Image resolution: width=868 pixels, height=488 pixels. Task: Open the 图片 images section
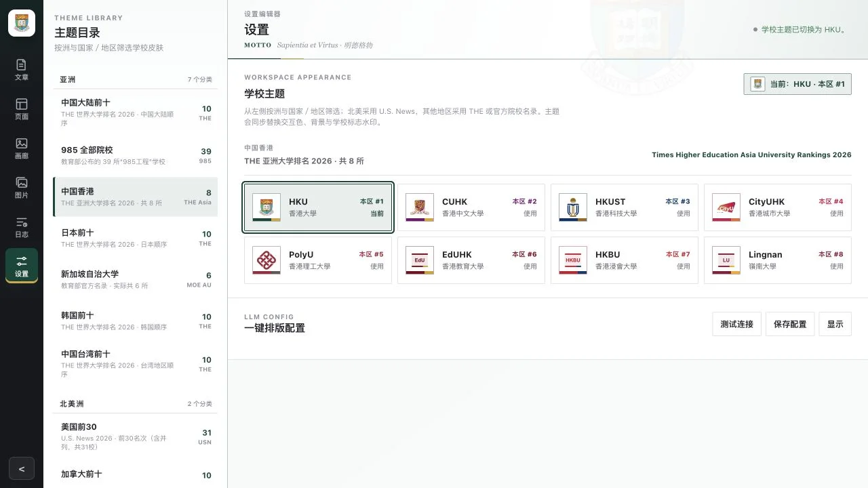click(x=22, y=188)
